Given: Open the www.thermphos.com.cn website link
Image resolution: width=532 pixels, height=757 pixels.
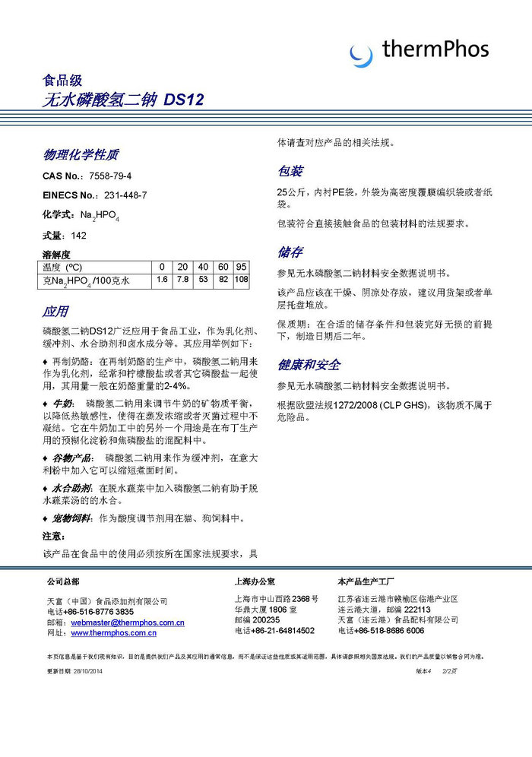Looking at the screenshot, I should pos(113,633).
